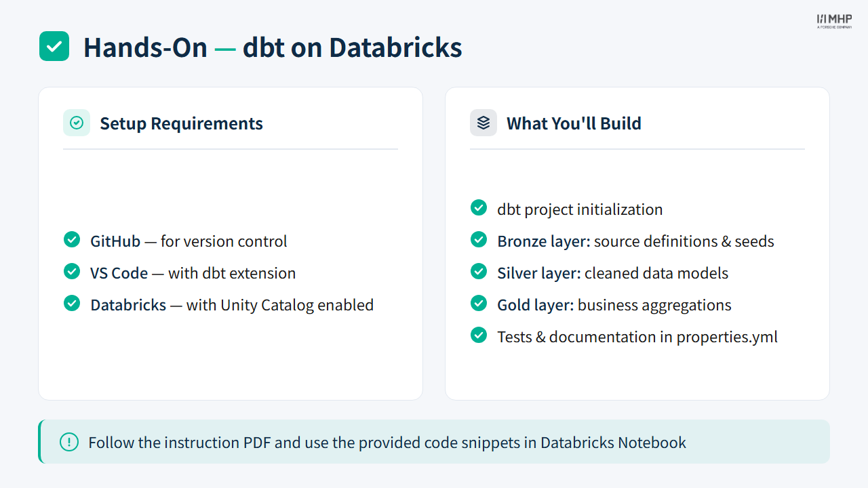The image size is (868, 488).
Task: Click the check icon next to VS Code
Action: [72, 272]
